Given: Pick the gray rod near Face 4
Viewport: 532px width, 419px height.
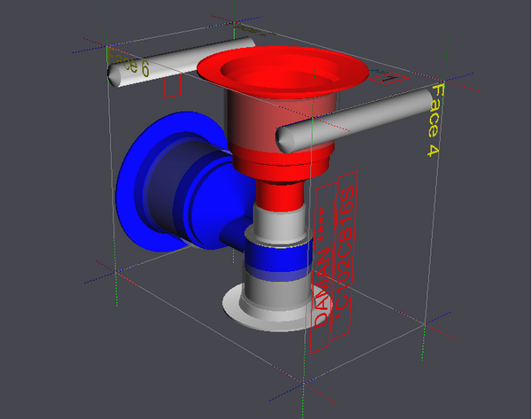Looking at the screenshot, I should click(x=355, y=120).
